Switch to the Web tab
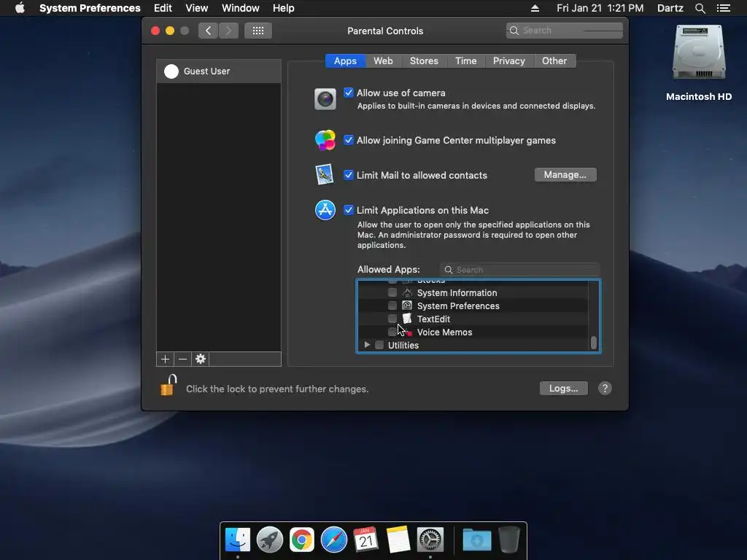The height and width of the screenshot is (560, 747). (x=383, y=61)
